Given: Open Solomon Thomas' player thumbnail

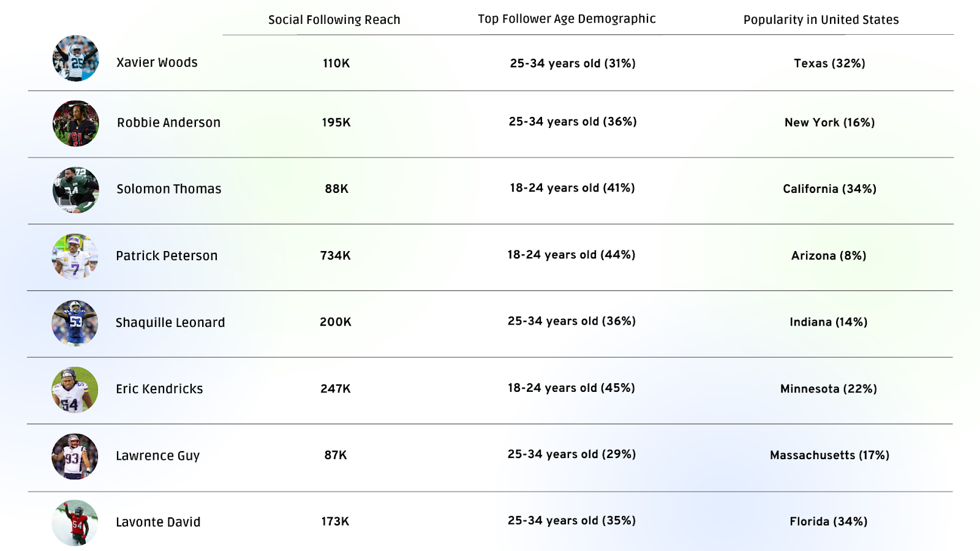Looking at the screenshot, I should click(75, 190).
